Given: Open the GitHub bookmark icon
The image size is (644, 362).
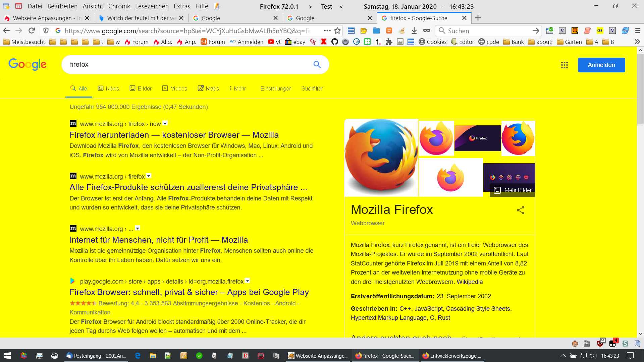Looking at the screenshot, I should tap(334, 42).
